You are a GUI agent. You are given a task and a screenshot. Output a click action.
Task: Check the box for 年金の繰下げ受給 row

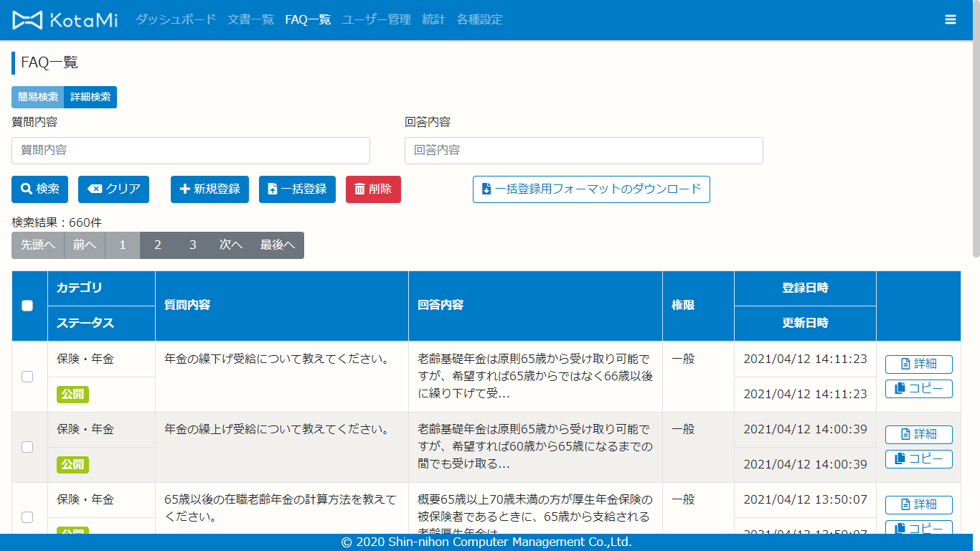click(x=27, y=377)
